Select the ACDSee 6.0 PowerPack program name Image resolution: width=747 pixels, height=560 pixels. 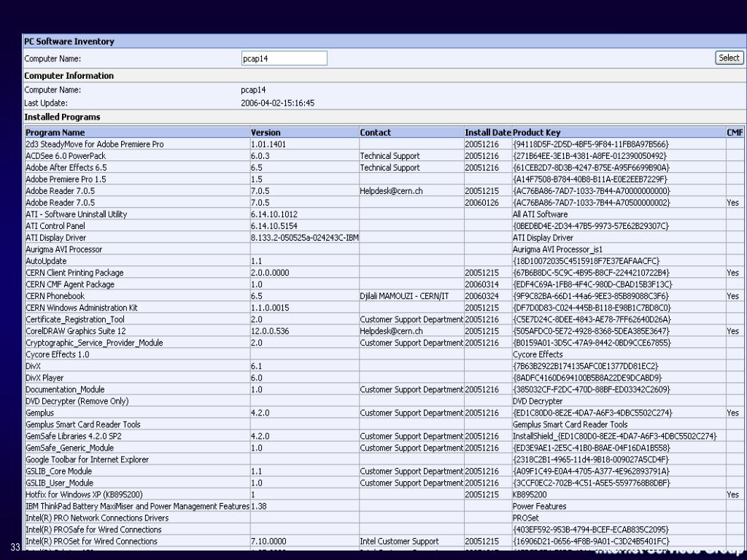tap(66, 156)
